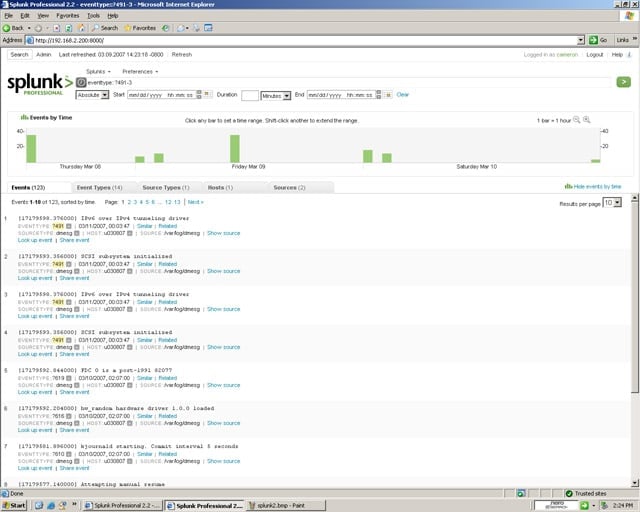Open the Edit menu
The image size is (640, 512).
(x=25, y=16)
